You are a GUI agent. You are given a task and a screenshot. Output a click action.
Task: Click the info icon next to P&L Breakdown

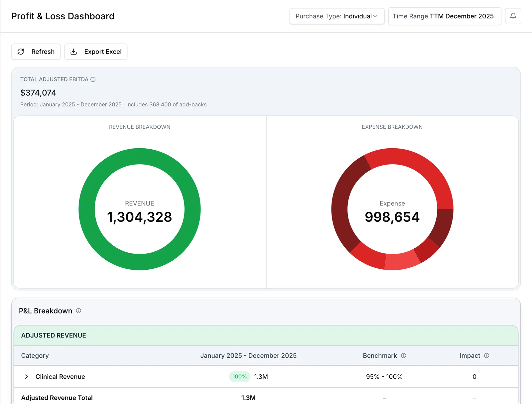tap(78, 311)
